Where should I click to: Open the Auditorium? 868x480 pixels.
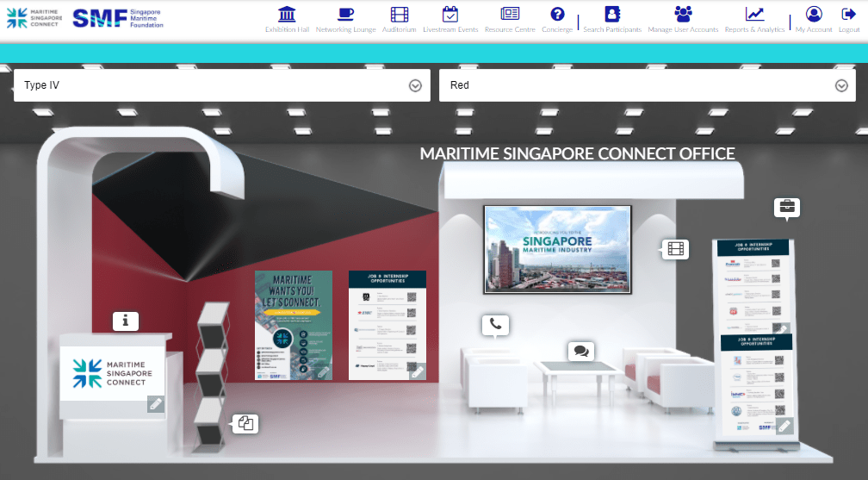pyautogui.click(x=400, y=20)
